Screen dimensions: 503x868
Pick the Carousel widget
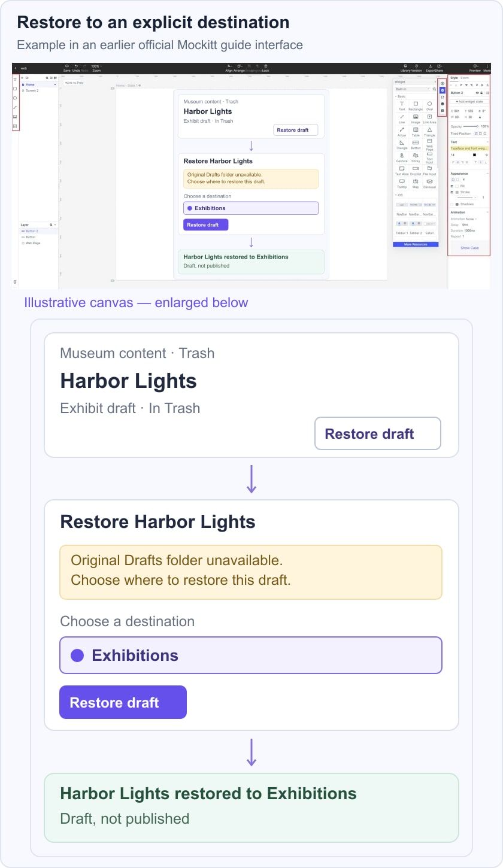point(429,184)
